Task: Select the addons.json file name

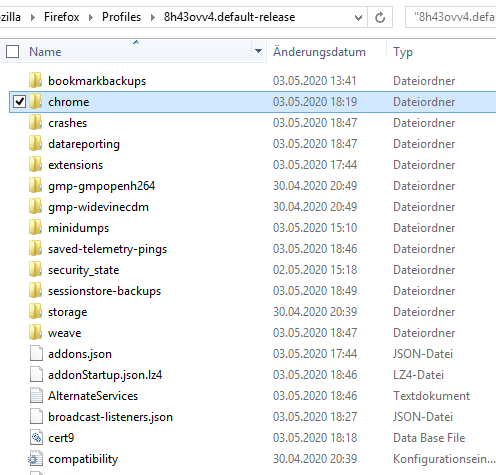Action: coord(80,354)
